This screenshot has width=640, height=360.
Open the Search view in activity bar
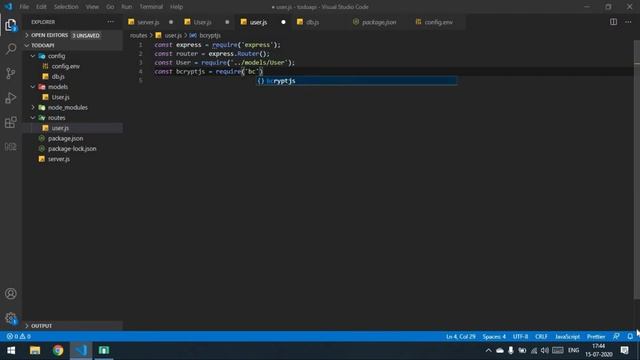pyautogui.click(x=11, y=49)
